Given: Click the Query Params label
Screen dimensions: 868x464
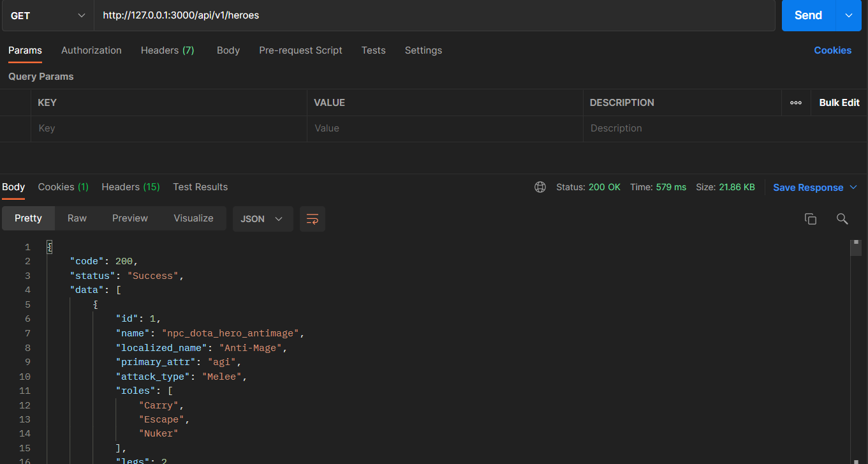Looking at the screenshot, I should pyautogui.click(x=41, y=77).
